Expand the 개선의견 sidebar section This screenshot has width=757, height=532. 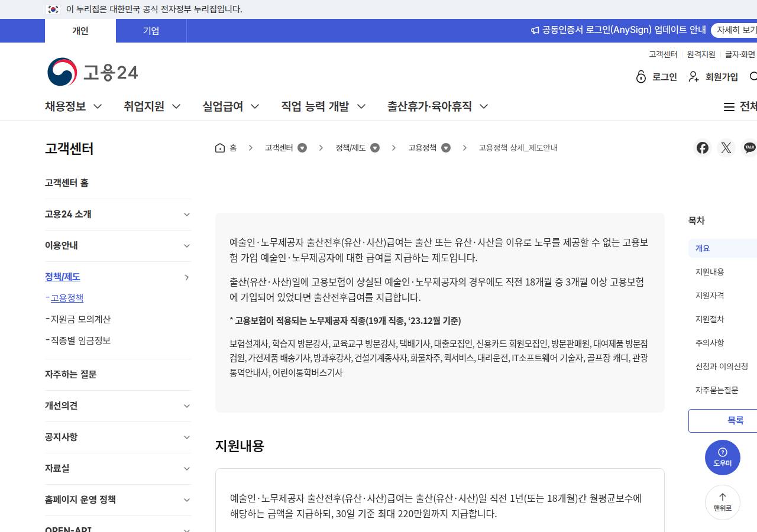[x=118, y=406]
